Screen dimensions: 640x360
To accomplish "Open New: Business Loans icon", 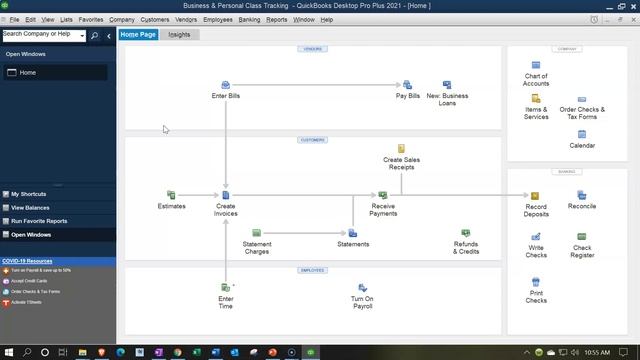I will [447, 85].
